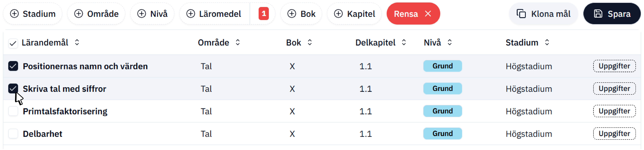Click the Grund level badge on the Primtalsfaktorisering row

pos(443,111)
